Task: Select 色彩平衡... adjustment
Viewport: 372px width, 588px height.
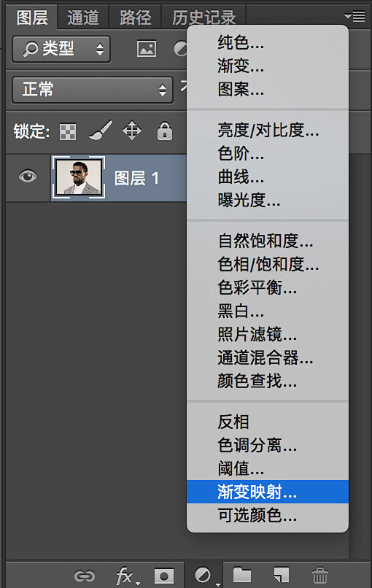Action: coord(268,287)
